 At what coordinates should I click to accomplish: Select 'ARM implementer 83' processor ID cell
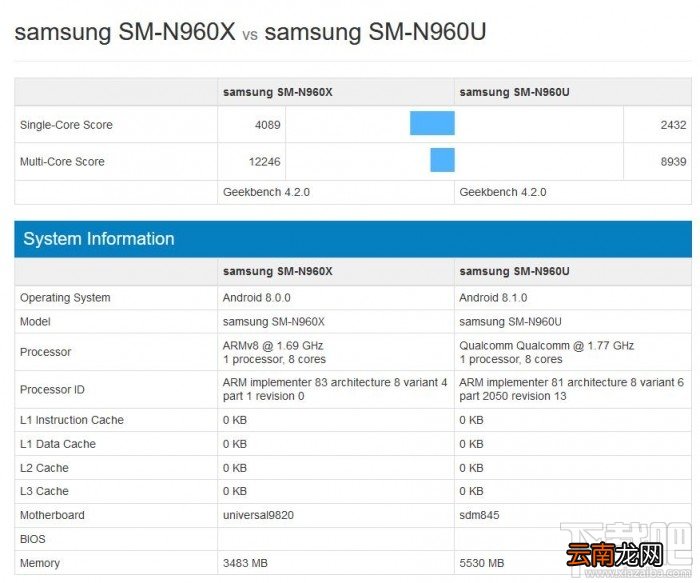(335, 389)
